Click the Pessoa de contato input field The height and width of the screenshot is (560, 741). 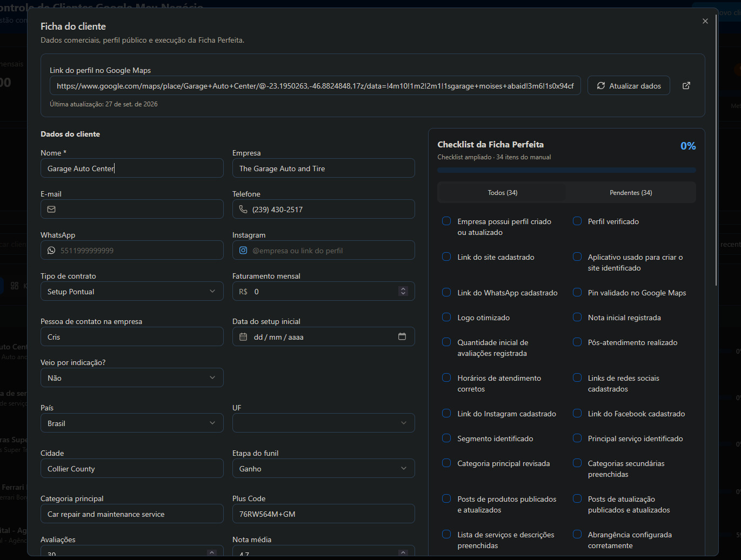132,336
